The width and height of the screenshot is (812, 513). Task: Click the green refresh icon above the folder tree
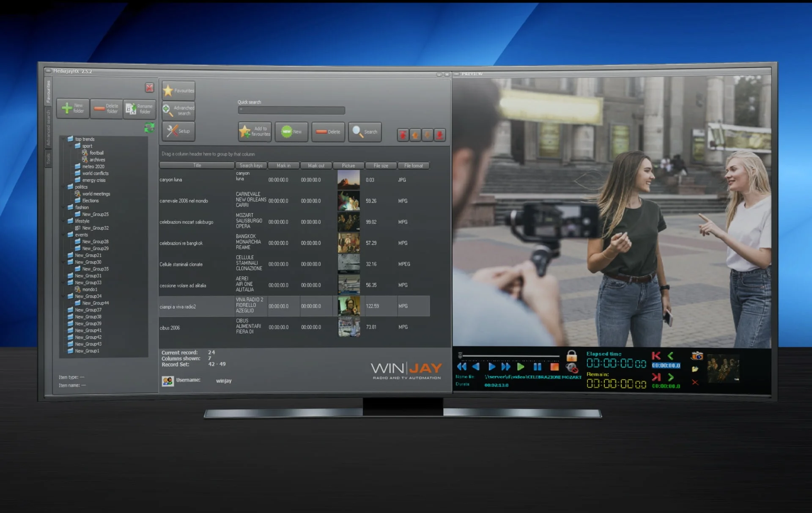tap(150, 128)
